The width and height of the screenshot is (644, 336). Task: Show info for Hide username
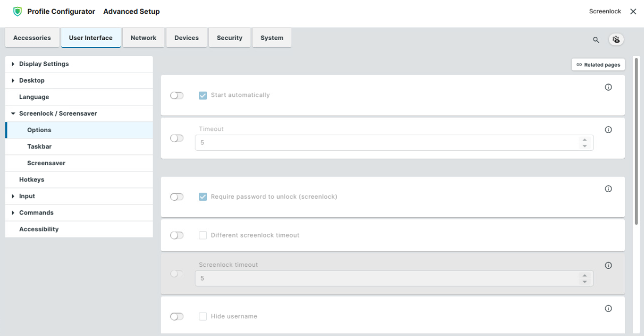[608, 308]
